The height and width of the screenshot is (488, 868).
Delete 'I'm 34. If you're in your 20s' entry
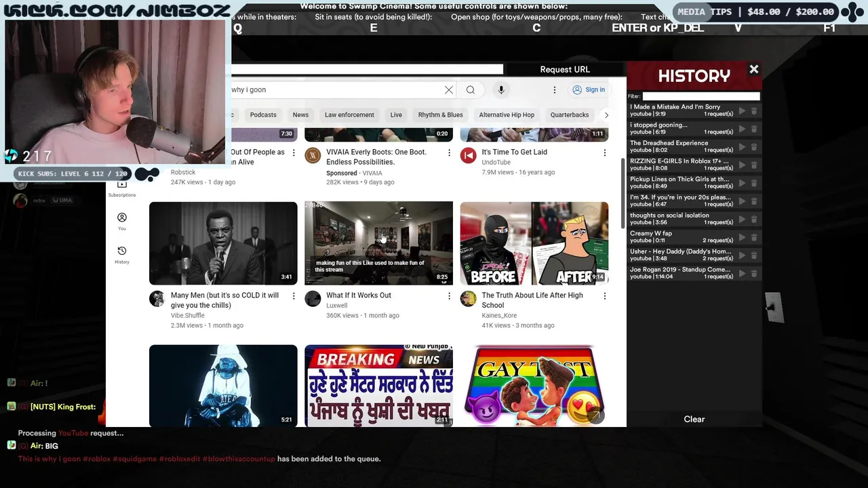[x=753, y=201]
